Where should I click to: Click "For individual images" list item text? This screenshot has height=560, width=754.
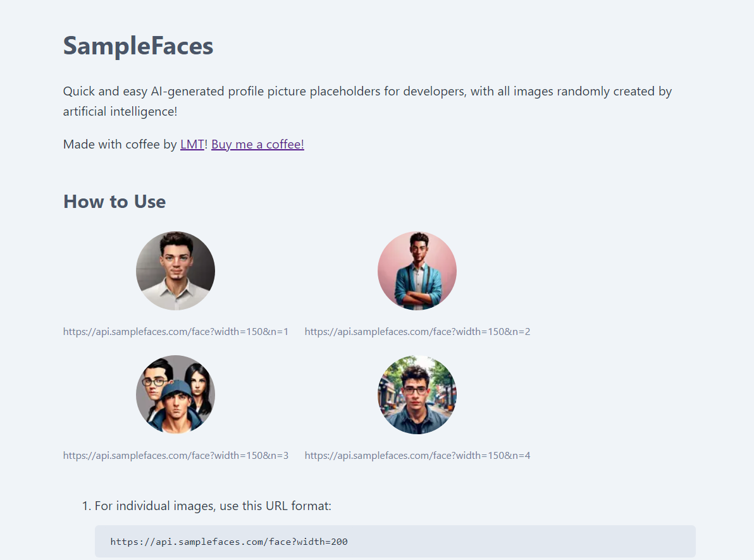[213, 506]
